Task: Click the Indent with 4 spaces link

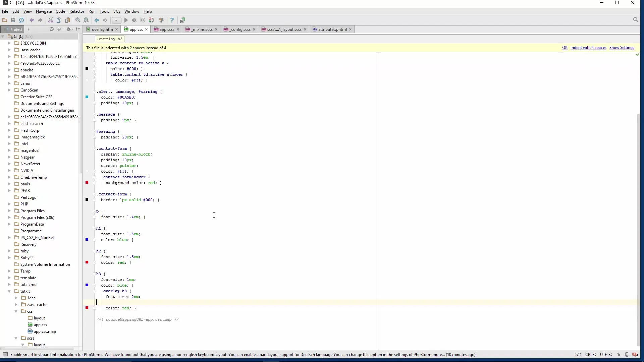Action: click(588, 48)
